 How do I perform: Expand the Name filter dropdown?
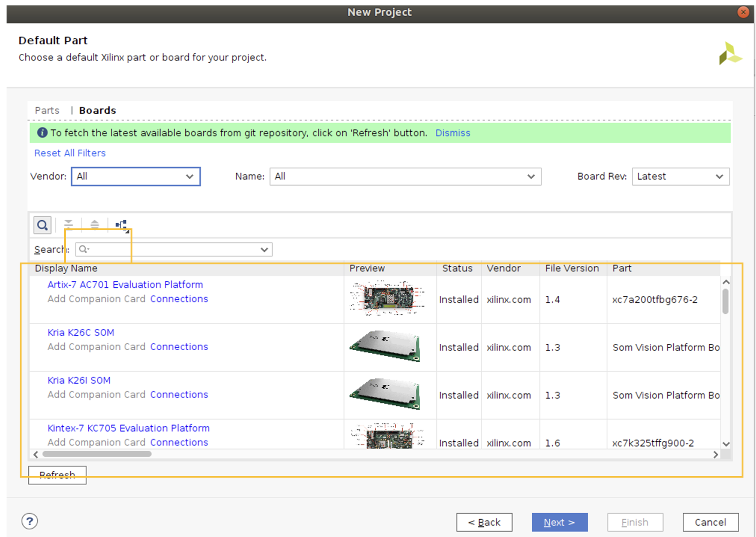click(x=405, y=176)
